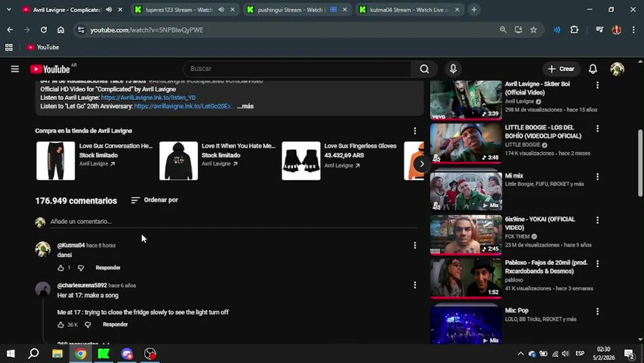The height and width of the screenshot is (363, 644).
Task: Open options for Sk8er Boi video
Action: (597, 85)
